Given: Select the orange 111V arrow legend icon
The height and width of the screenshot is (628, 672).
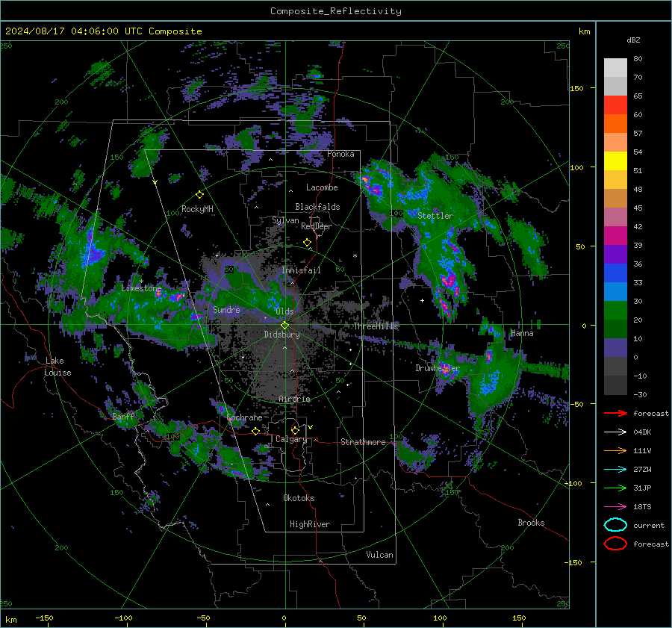Looking at the screenshot, I should 615,450.
